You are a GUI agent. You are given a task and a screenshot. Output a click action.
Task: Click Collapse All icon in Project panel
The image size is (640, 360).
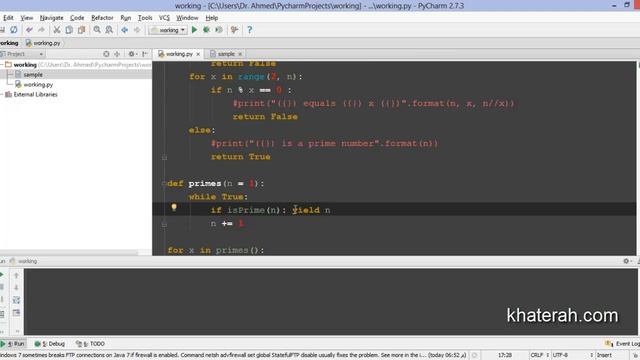pos(117,54)
